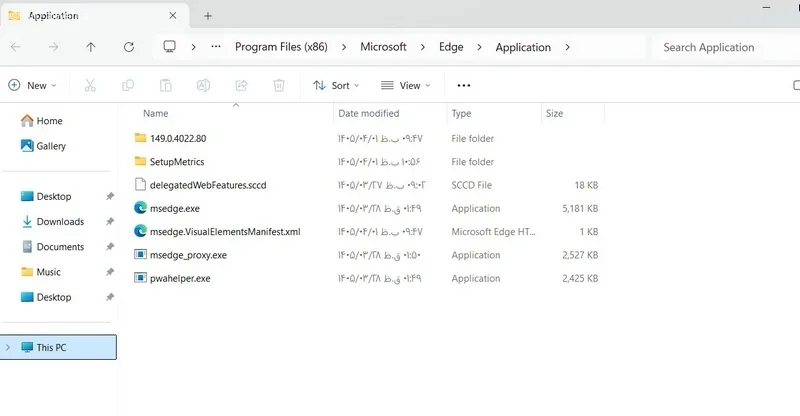The image size is (800, 416).
Task: Click the Rename icon in toolbar
Action: pyautogui.click(x=204, y=85)
